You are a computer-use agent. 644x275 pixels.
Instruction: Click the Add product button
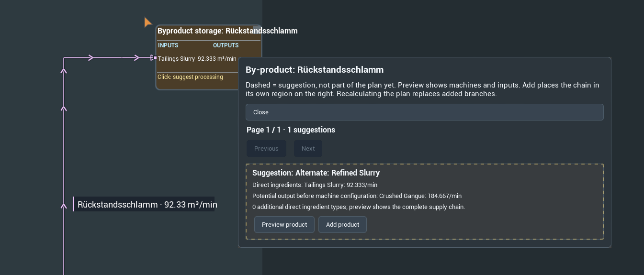(342, 224)
